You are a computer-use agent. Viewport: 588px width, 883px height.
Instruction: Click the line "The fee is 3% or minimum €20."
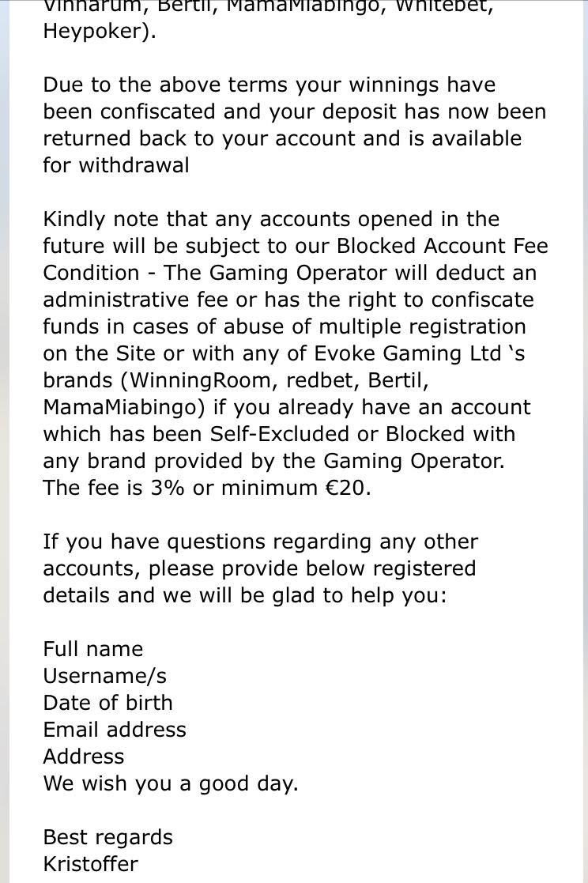[207, 488]
